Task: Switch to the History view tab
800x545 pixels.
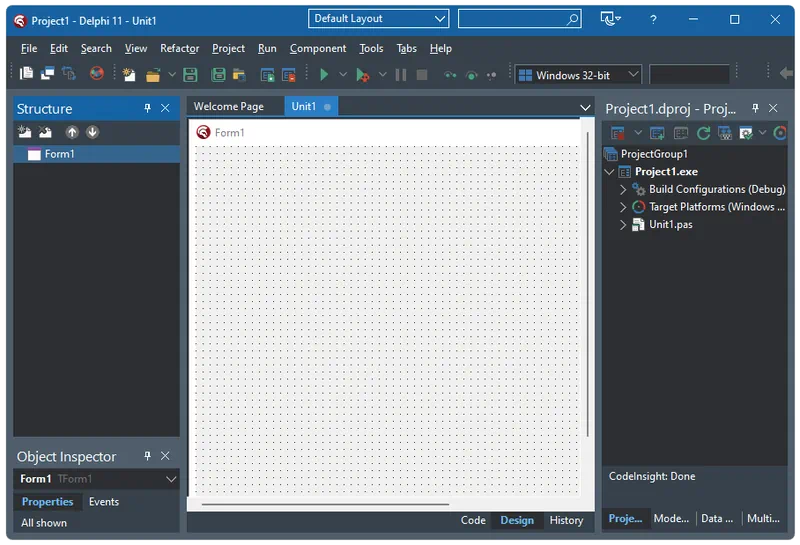Action: click(x=566, y=520)
